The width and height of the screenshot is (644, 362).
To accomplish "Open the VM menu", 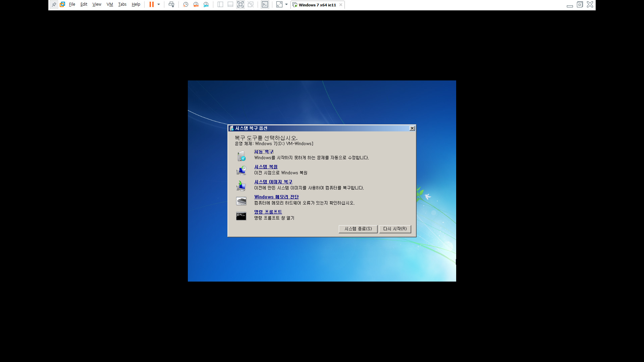I will click(110, 5).
